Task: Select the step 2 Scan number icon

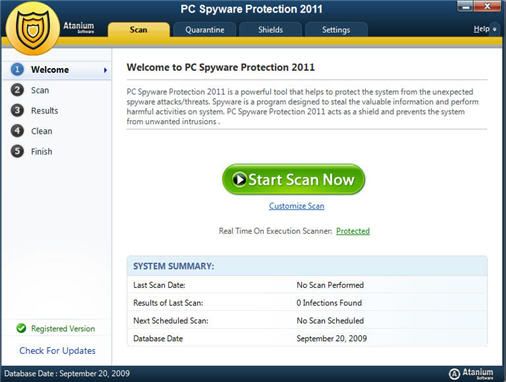Action: coord(17,90)
